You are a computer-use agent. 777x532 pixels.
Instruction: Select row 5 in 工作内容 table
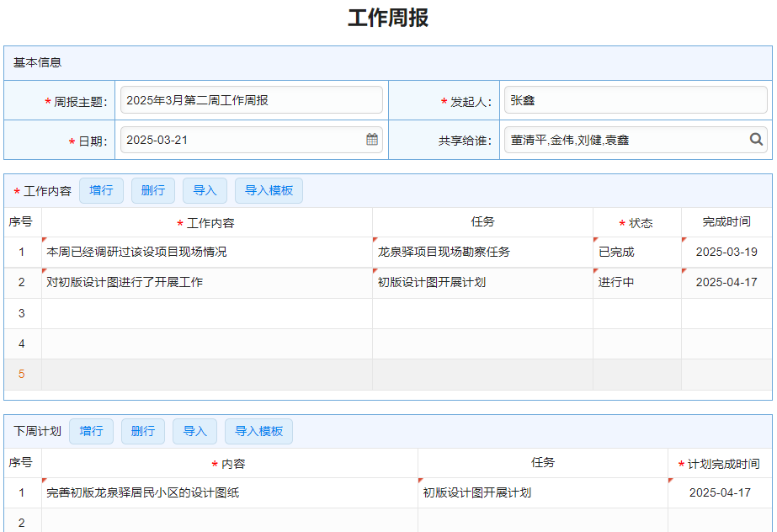[22, 375]
